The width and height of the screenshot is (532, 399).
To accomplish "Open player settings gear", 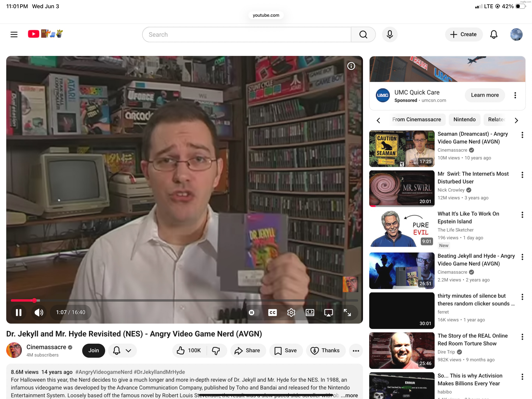I will [x=291, y=312].
